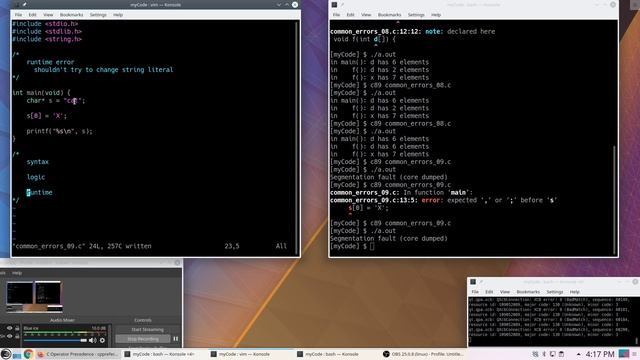Click the terminal app icon in large bash Konsole title bar
Image resolution: width=640 pixels, height=360 pixels.
(x=334, y=4)
